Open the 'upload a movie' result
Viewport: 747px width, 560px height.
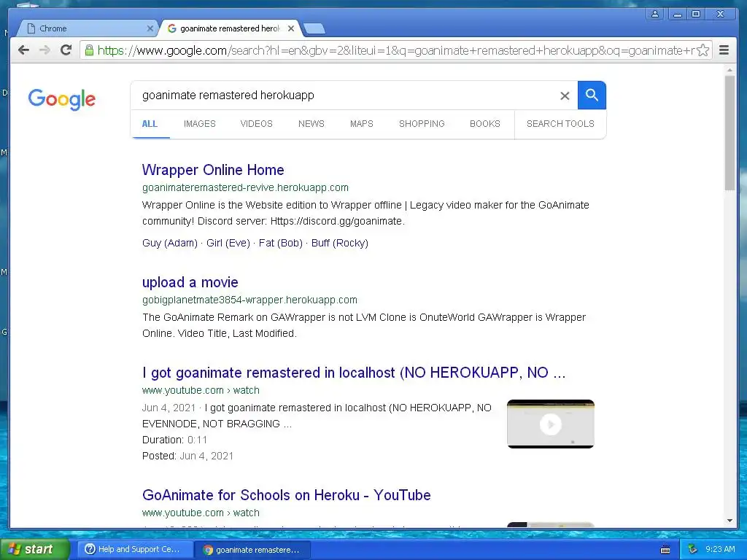pyautogui.click(x=190, y=282)
